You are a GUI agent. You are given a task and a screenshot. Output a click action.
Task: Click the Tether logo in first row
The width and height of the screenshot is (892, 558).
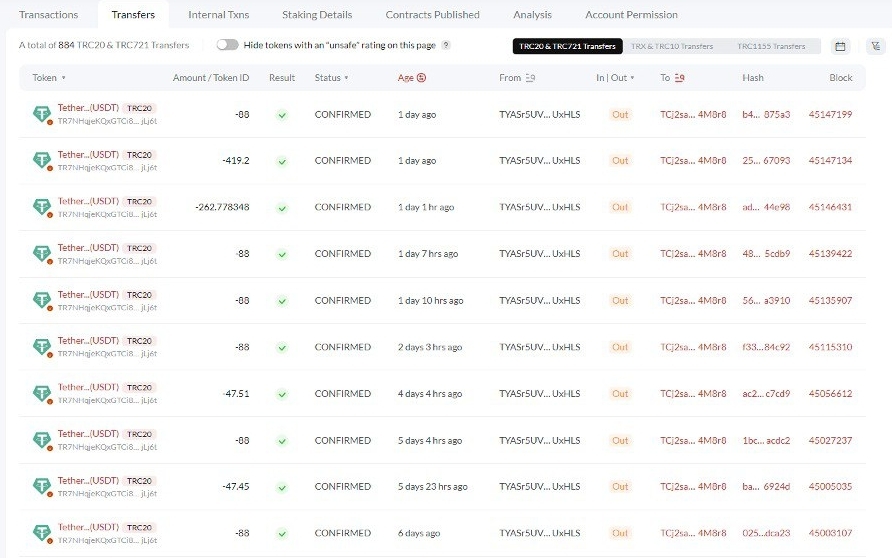pos(42,115)
